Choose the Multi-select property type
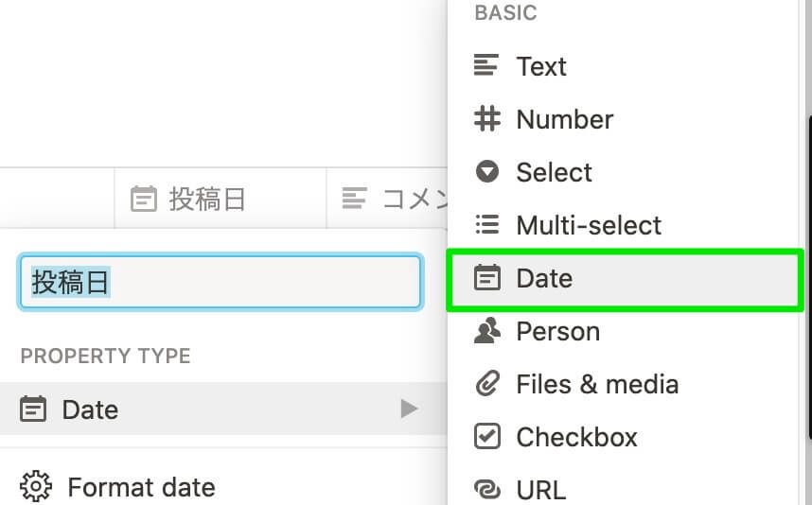 click(x=623, y=225)
